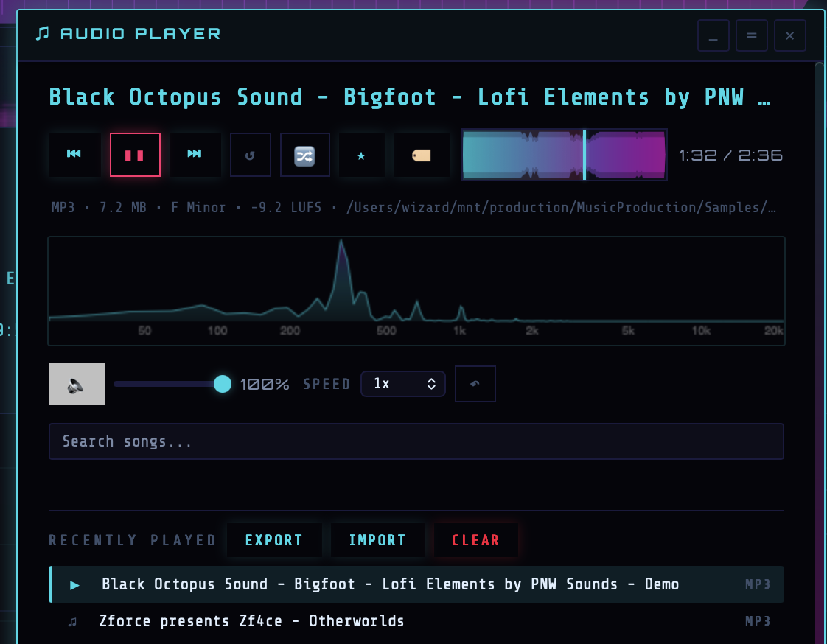Reset the speed with the undo arrow
This screenshot has width=827, height=644.
475,384
